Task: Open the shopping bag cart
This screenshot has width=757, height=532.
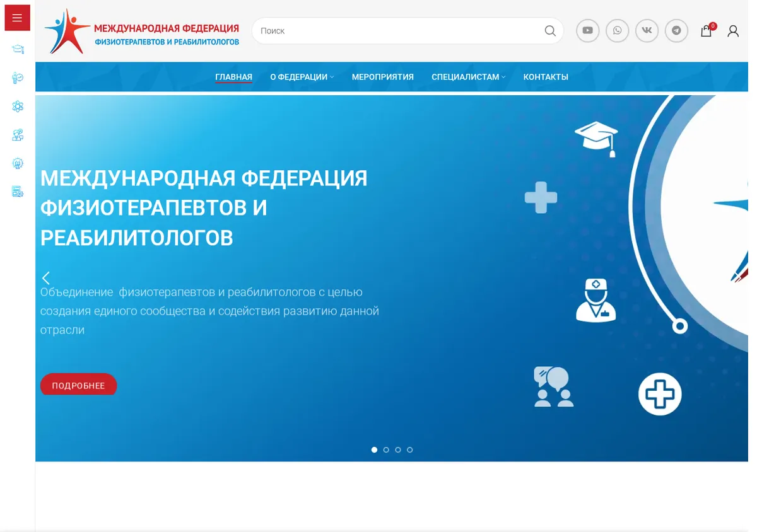Action: tap(707, 30)
